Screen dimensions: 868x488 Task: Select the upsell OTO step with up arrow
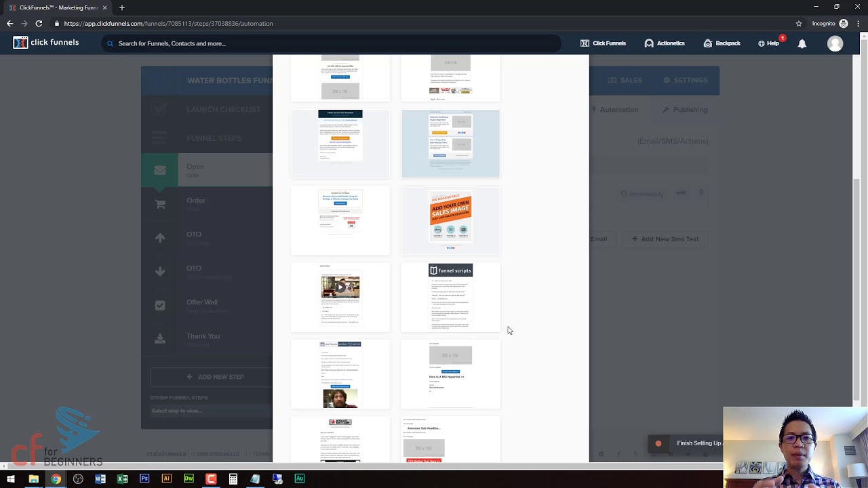coord(207,238)
